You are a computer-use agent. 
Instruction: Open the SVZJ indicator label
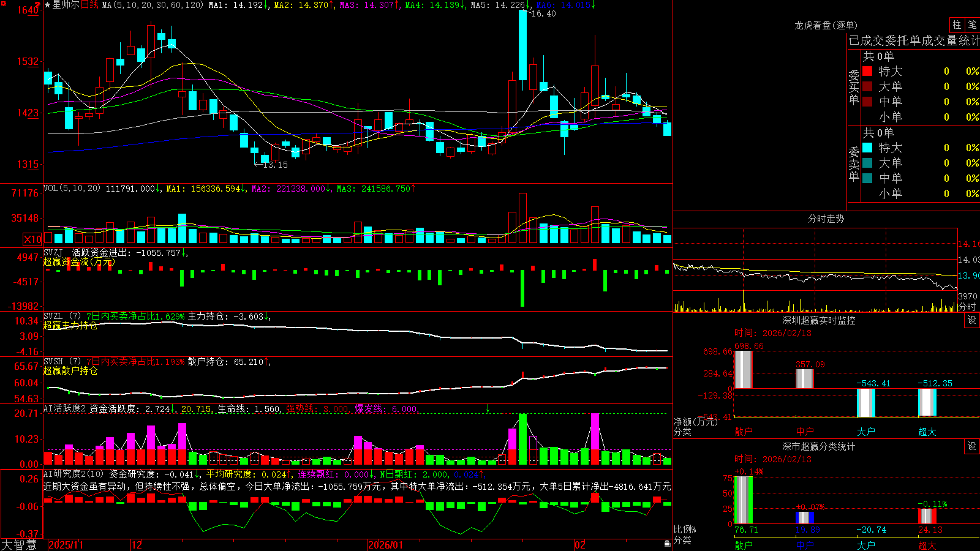53,252
